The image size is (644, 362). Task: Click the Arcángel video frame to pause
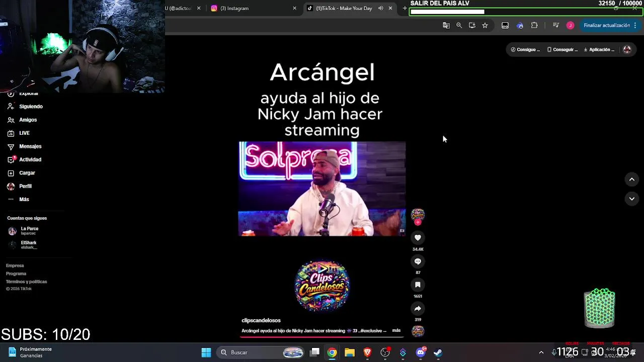322,189
